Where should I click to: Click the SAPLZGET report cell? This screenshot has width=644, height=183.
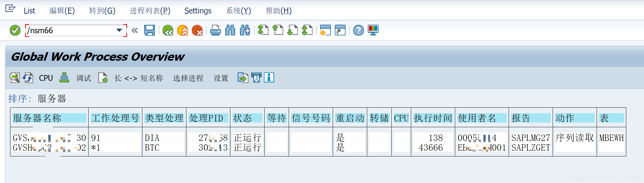[x=531, y=148]
